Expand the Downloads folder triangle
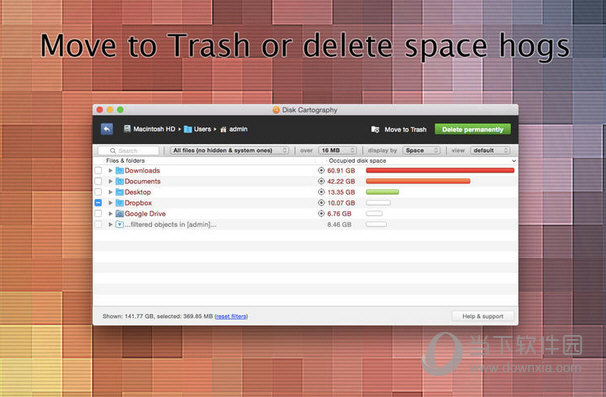Screen dimensions: 606x397 click(110, 170)
